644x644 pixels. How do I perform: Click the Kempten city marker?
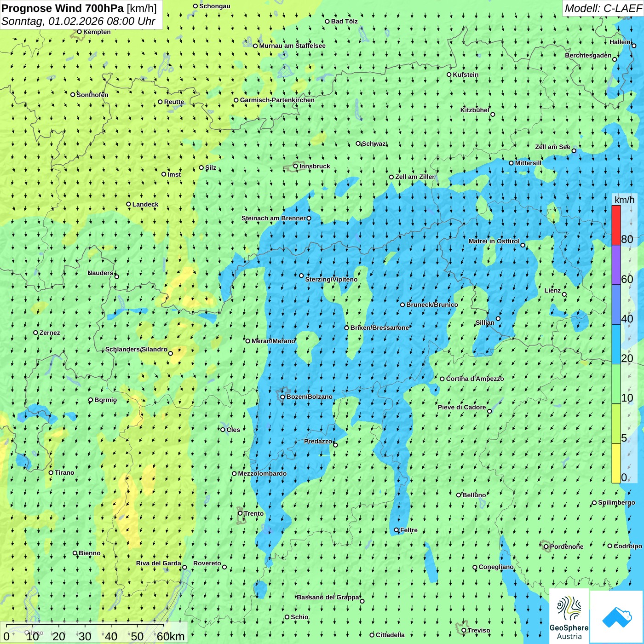tap(79, 32)
